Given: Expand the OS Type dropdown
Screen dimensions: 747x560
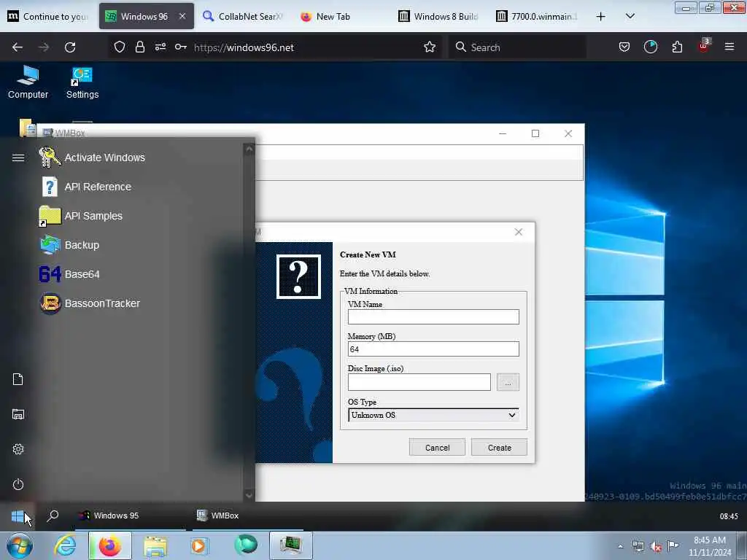Looking at the screenshot, I should [x=433, y=415].
